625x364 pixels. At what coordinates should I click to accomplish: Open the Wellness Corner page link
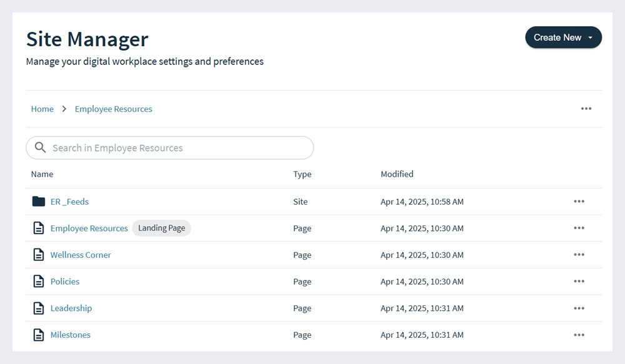(81, 255)
